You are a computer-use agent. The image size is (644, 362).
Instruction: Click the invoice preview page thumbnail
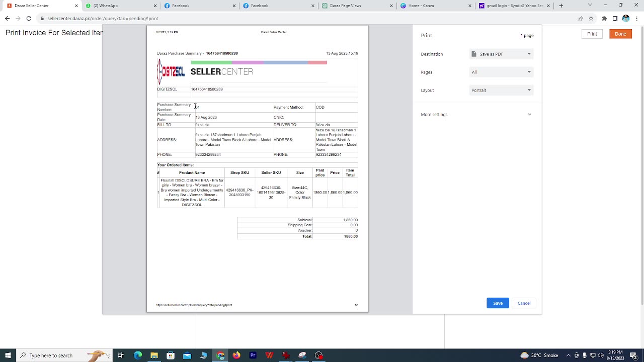257,168
